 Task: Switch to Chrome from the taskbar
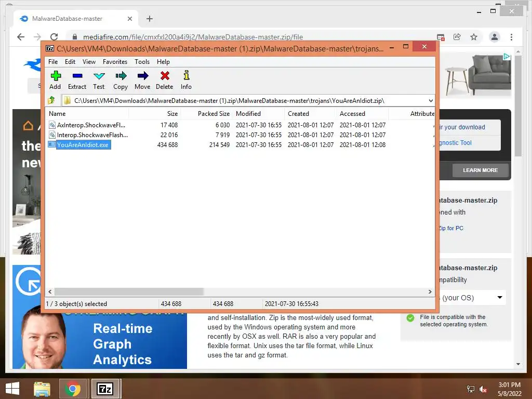coord(73,389)
